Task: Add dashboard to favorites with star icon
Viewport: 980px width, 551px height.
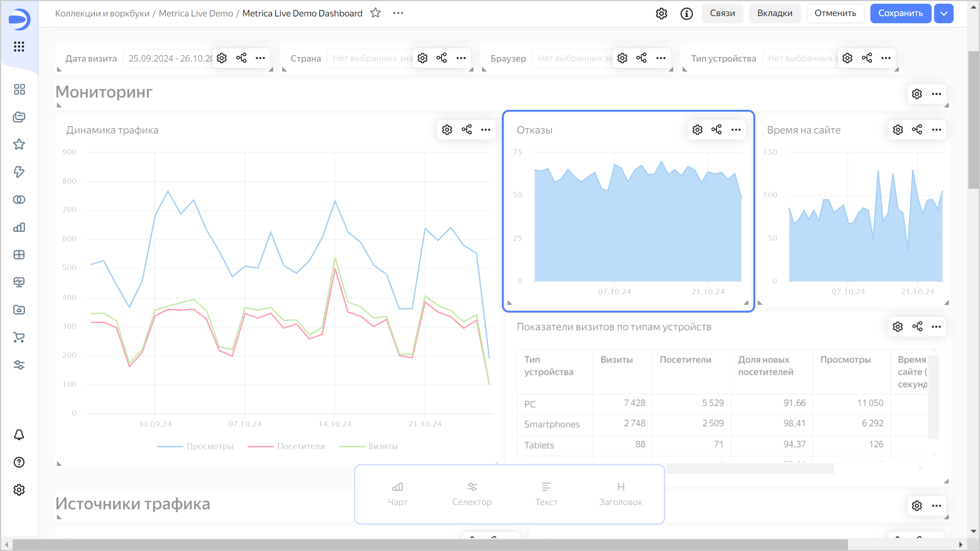Action: pos(376,13)
